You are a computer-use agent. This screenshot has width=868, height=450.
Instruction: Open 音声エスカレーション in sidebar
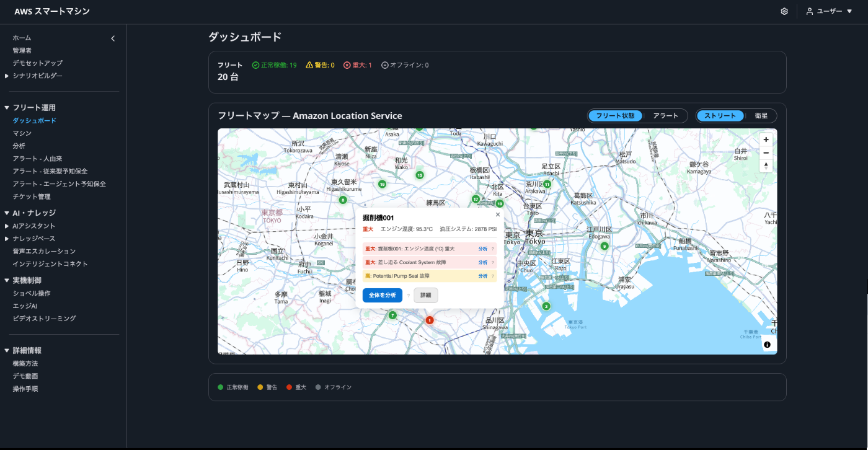(x=45, y=251)
